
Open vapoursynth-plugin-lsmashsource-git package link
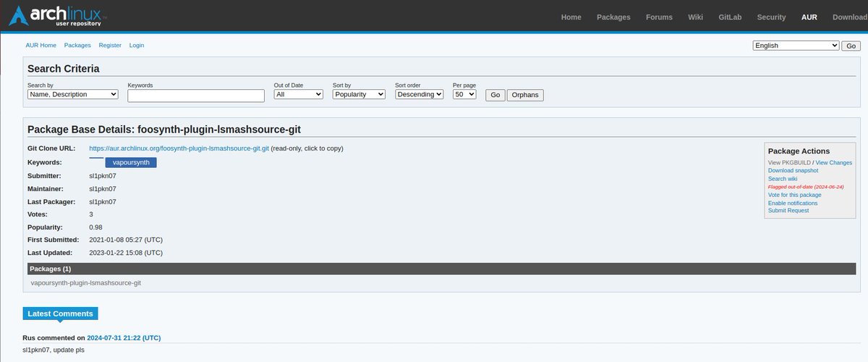point(86,282)
